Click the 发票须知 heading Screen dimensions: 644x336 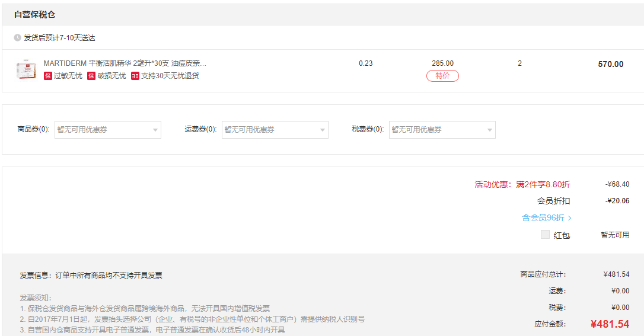point(36,298)
